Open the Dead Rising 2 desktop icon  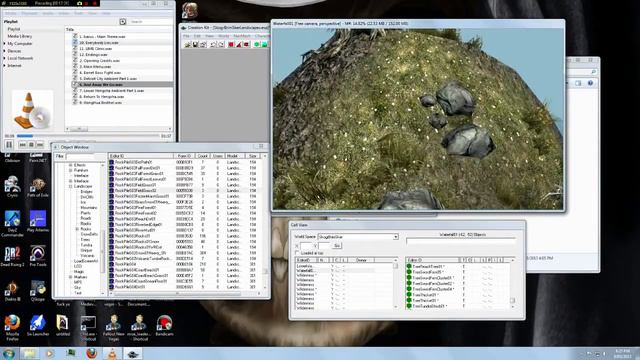(12, 257)
